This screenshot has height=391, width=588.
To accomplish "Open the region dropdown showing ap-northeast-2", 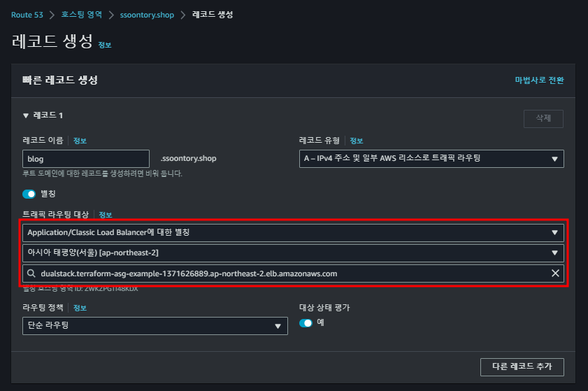I will coord(293,253).
